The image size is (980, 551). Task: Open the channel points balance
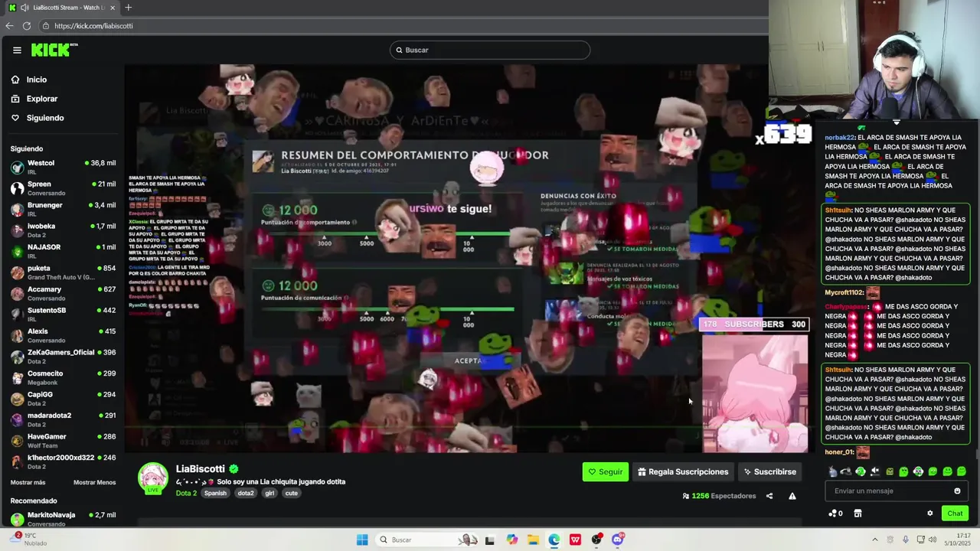click(836, 514)
